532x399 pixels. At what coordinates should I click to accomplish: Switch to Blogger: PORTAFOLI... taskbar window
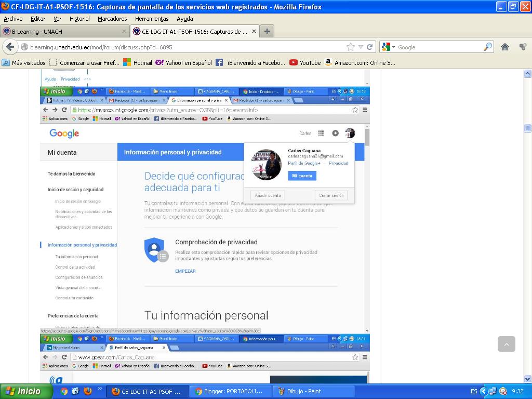(x=230, y=391)
